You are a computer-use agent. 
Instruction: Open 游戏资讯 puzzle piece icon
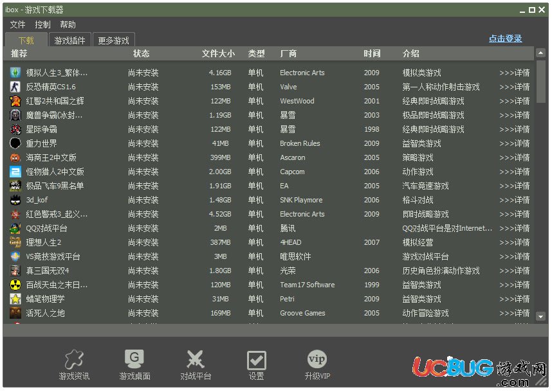coord(74,359)
